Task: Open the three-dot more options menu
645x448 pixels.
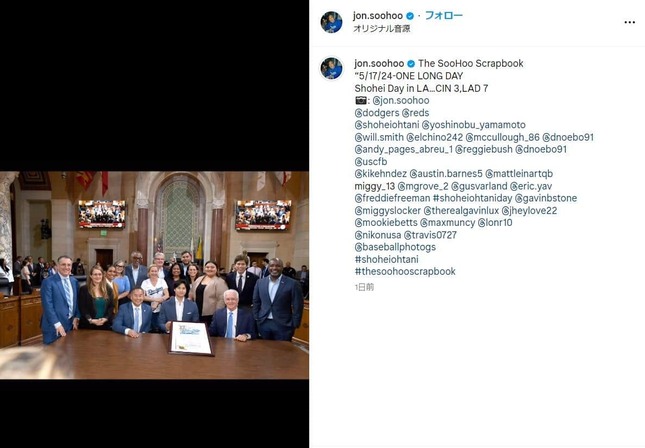Action: point(629,22)
